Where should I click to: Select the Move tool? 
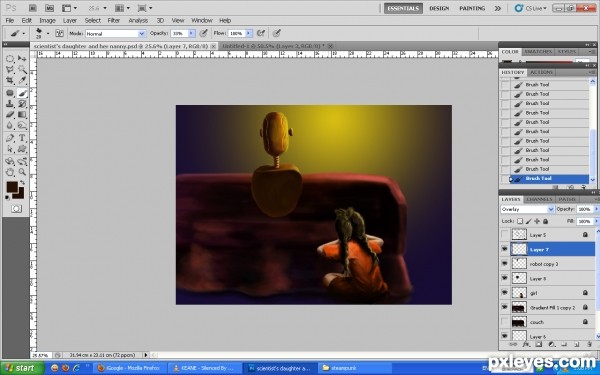tap(22, 59)
